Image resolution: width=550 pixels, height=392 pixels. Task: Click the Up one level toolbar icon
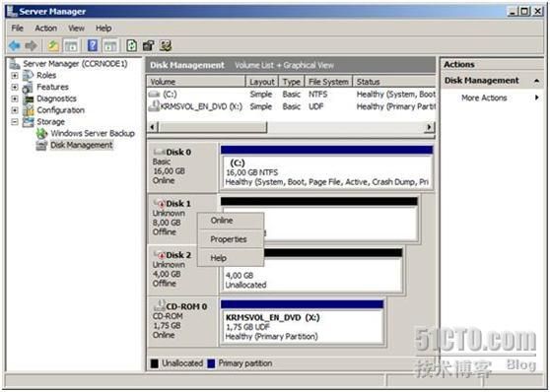[53, 45]
